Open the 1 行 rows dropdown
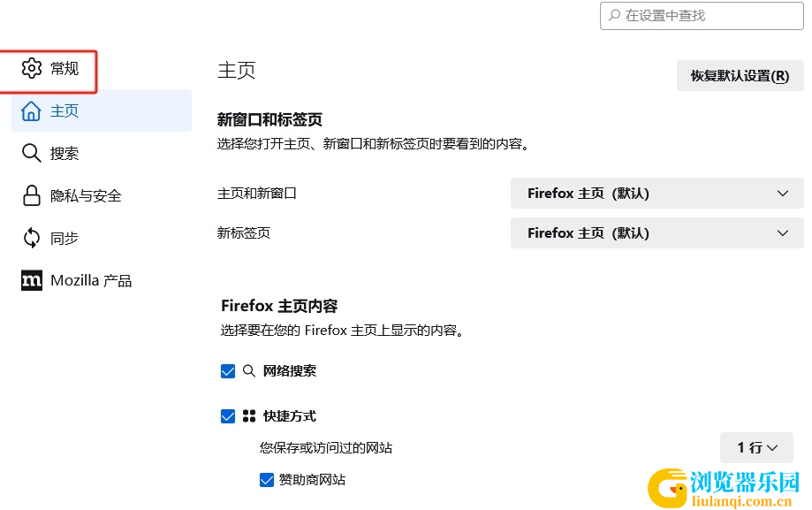The image size is (812, 510). (x=756, y=447)
